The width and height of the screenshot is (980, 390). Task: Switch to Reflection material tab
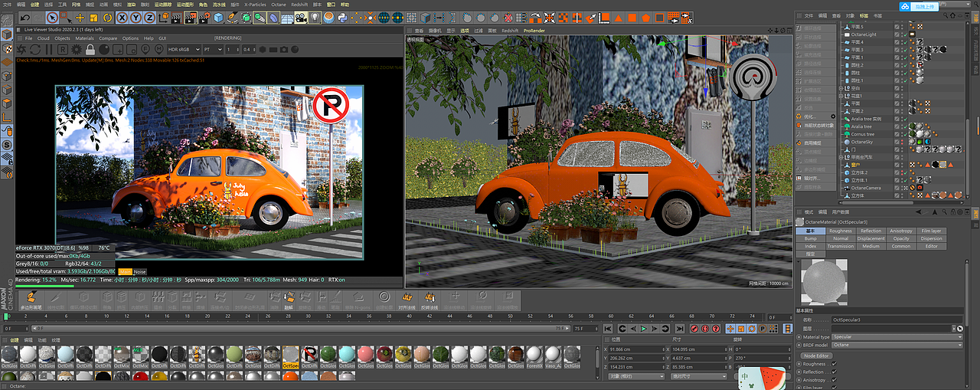click(x=871, y=231)
